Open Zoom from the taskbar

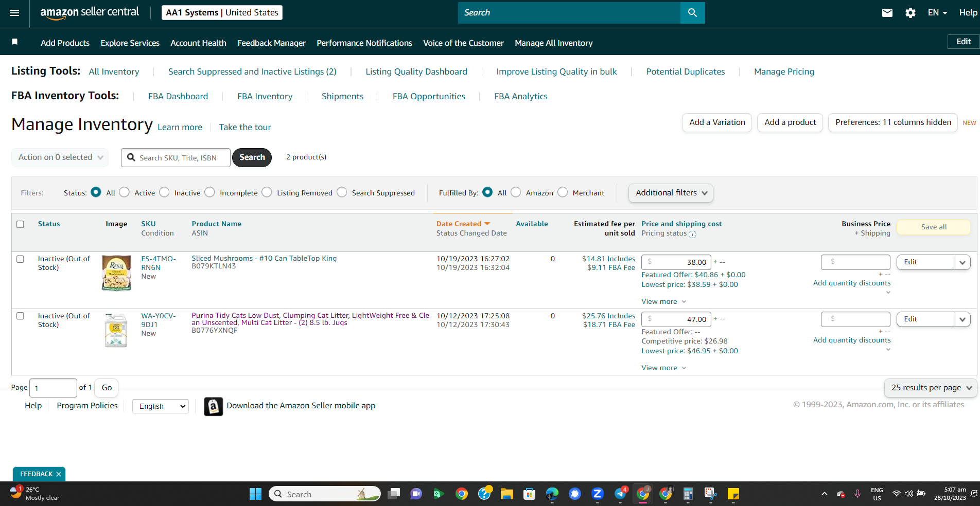[597, 494]
